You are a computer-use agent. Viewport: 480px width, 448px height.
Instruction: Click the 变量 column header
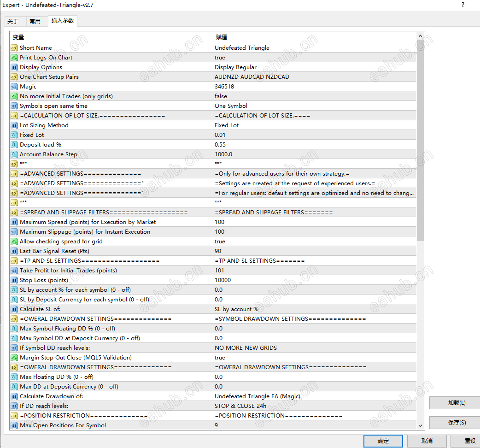[111, 37]
